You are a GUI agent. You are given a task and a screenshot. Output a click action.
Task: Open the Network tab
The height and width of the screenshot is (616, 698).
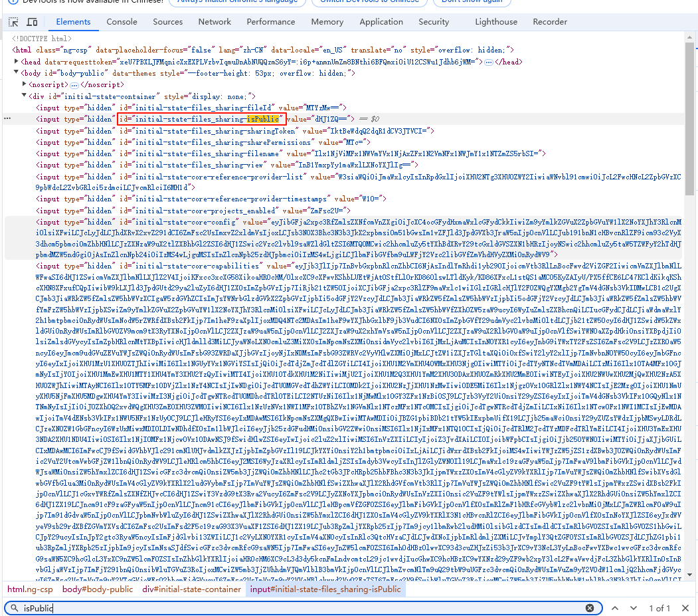(215, 22)
